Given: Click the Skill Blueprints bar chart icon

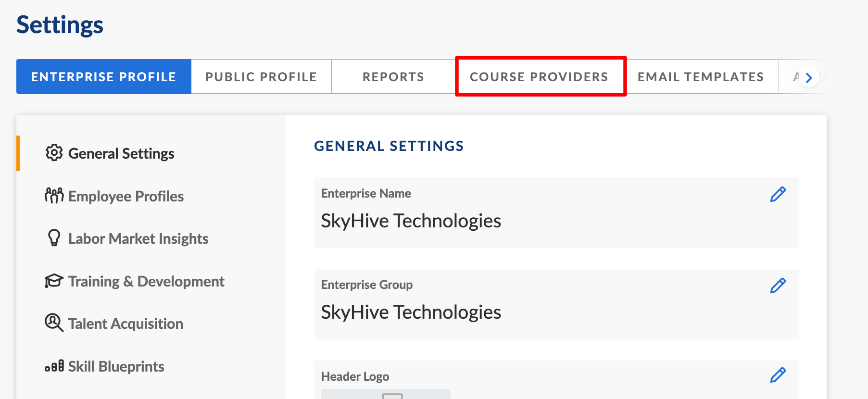Looking at the screenshot, I should click(54, 366).
